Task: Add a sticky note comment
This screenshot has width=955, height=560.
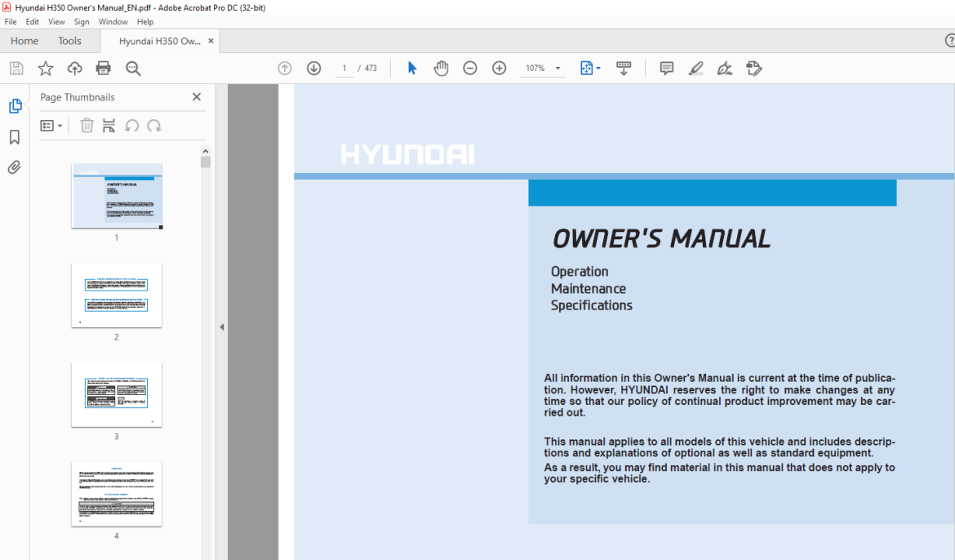Action: [666, 69]
